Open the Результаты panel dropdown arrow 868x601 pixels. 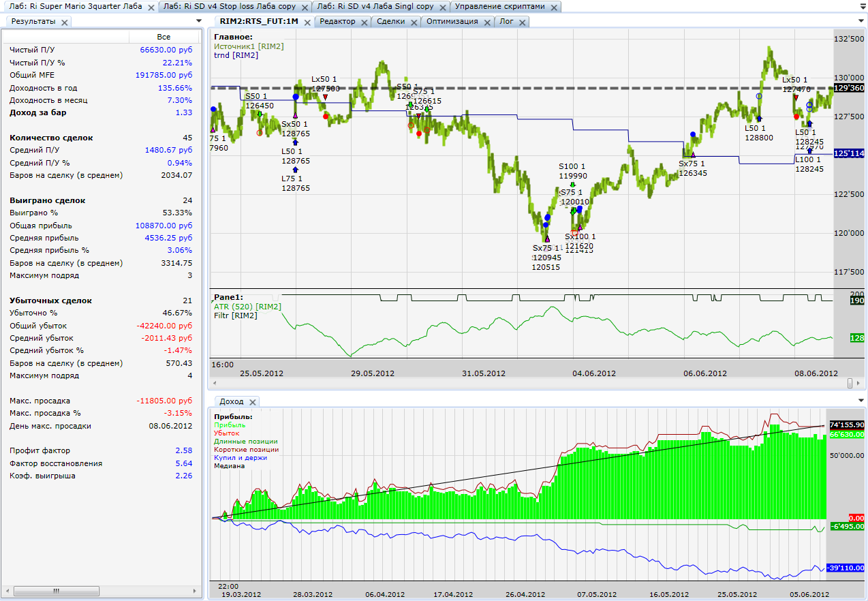[198, 21]
